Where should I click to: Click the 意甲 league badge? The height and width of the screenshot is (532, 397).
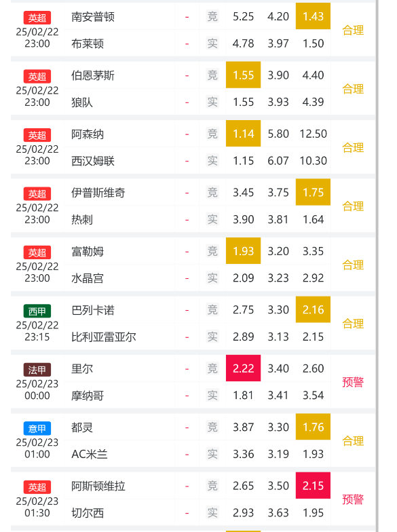pyautogui.click(x=37, y=428)
